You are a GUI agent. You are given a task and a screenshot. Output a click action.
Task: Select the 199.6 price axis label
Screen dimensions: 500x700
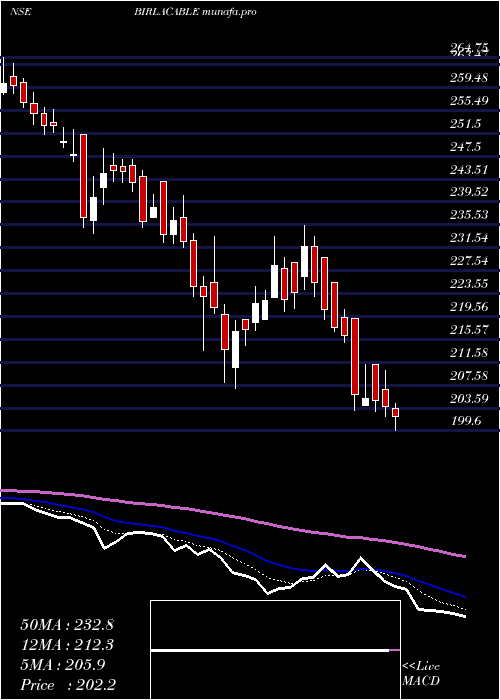tap(464, 421)
